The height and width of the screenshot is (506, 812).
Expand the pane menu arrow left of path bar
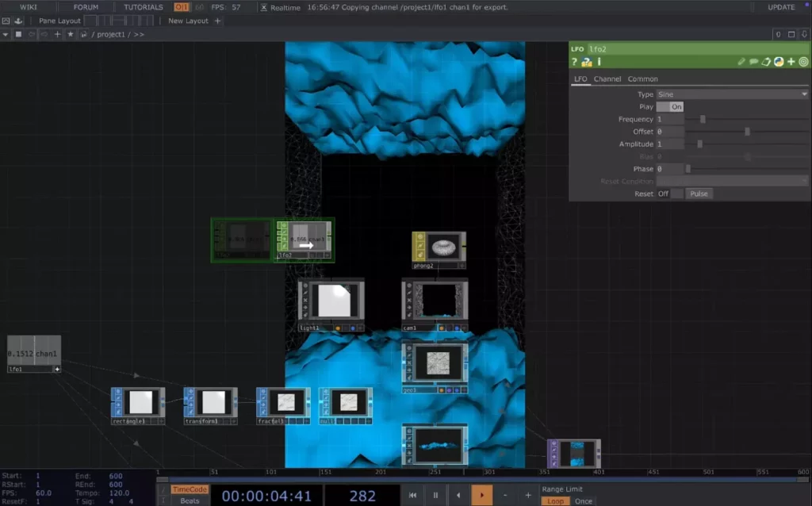tap(6, 35)
